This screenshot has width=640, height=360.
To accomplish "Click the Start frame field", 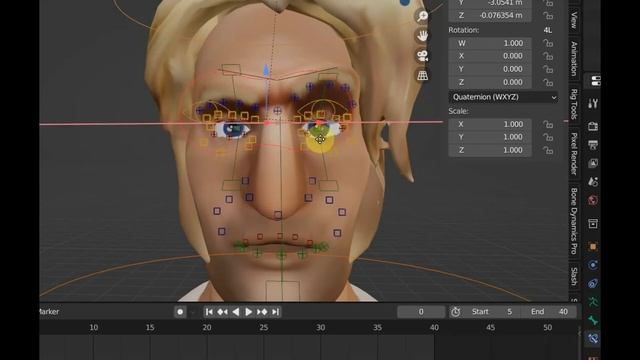I will 492,312.
